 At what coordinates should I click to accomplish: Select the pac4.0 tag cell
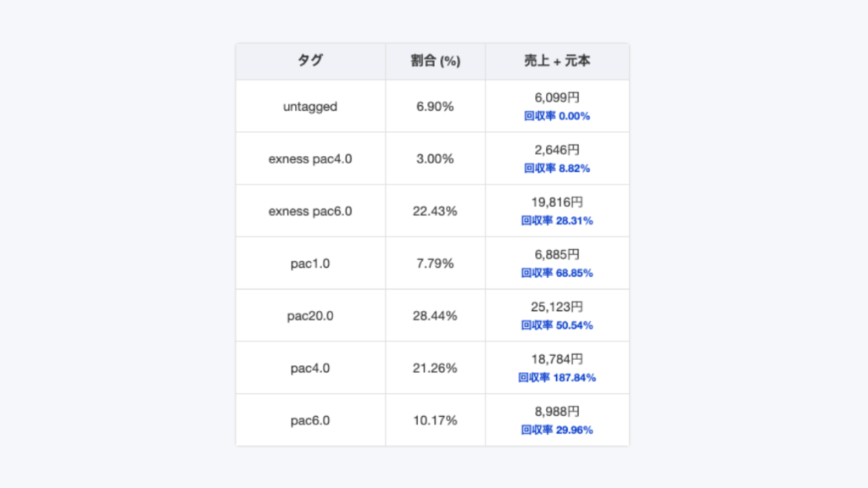pyautogui.click(x=310, y=369)
